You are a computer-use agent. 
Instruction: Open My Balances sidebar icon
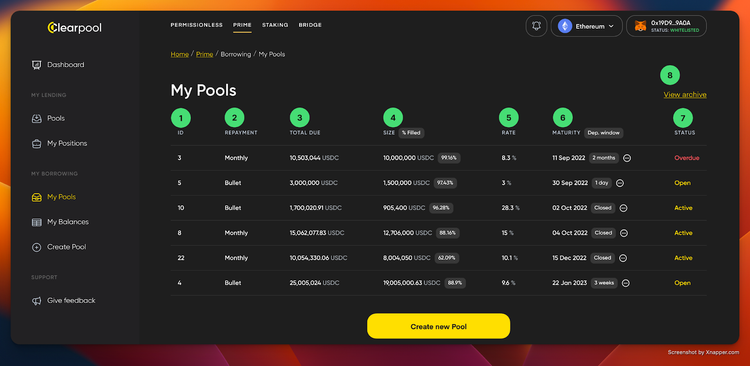pos(36,222)
